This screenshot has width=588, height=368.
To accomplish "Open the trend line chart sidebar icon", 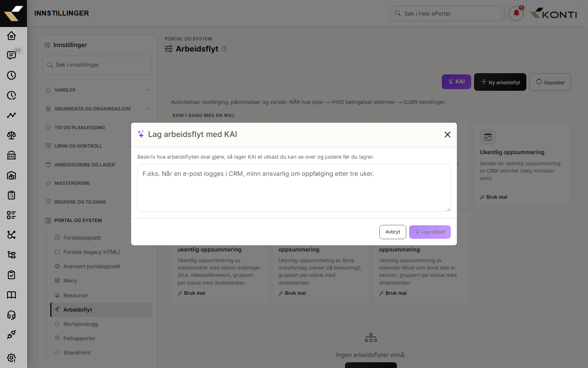I will click(x=11, y=115).
